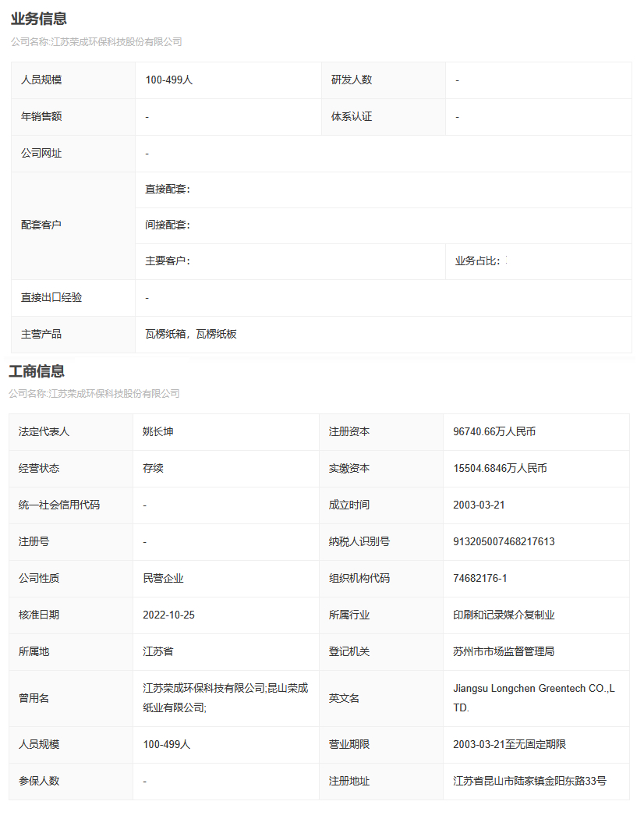The height and width of the screenshot is (819, 644).
Task: Select the 江苏省 value
Action: coord(158,651)
